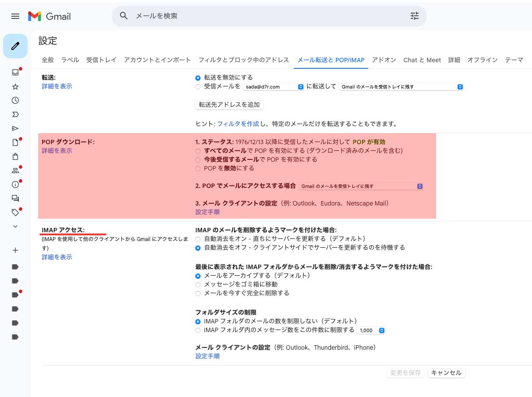Image resolution: width=532 pixels, height=397 pixels.
Task: Open the Inbox icon in sidebar
Action: tap(15, 72)
